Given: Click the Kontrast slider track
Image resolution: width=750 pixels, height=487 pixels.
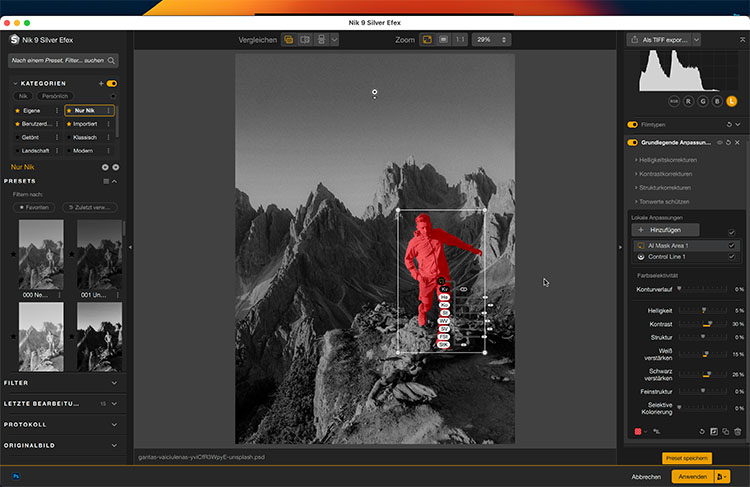Looking at the screenshot, I should [698, 324].
